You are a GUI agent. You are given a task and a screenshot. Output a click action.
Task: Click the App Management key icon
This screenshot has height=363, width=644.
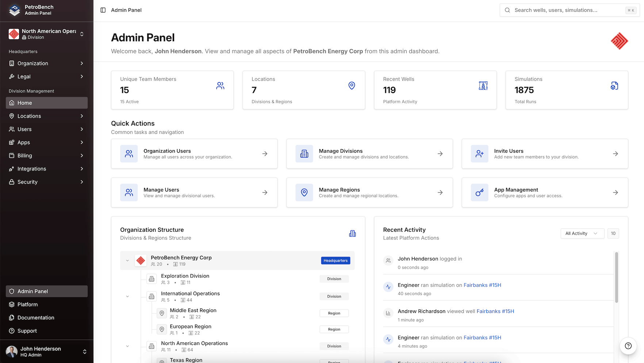479,192
